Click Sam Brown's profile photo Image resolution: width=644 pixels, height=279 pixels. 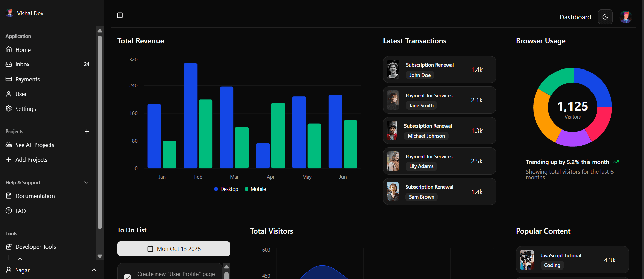393,192
